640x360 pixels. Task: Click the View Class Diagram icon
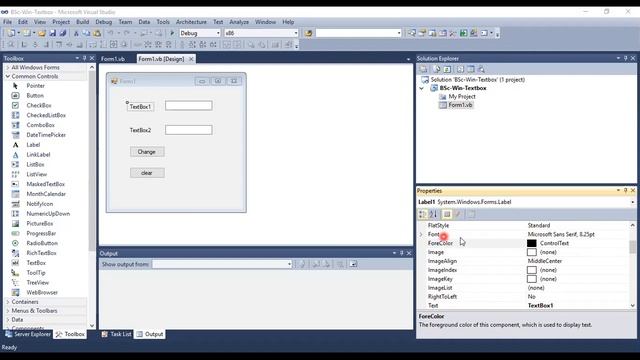pyautogui.click(x=482, y=69)
